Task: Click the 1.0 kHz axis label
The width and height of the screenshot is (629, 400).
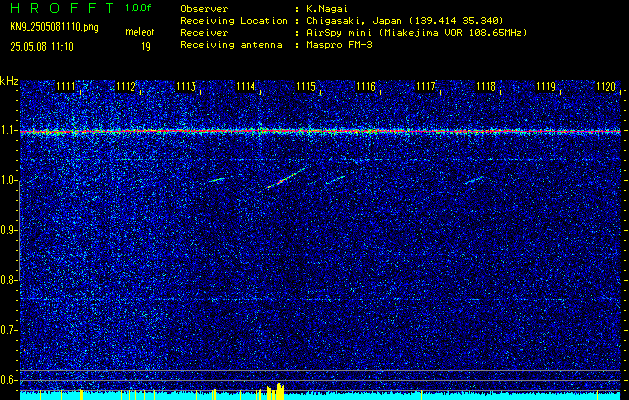Action: coord(8,181)
